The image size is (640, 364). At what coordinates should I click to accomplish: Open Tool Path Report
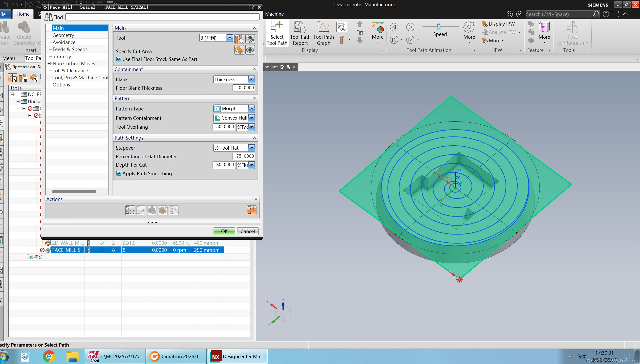coord(300,33)
